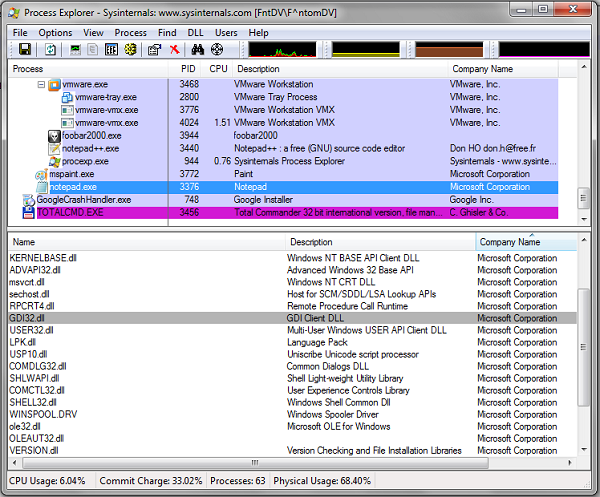Click the black I/O mini graph
The width and height of the screenshot is (600, 497).
(x=544, y=50)
